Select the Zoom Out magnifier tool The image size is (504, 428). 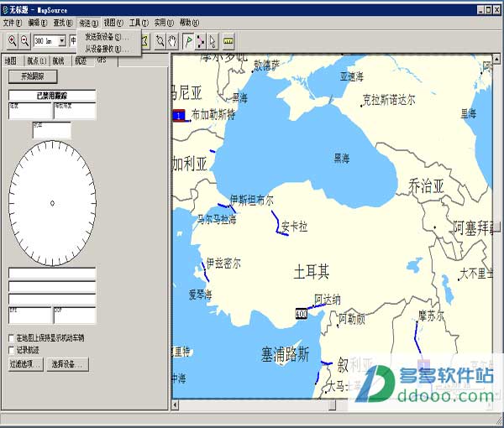24,41
